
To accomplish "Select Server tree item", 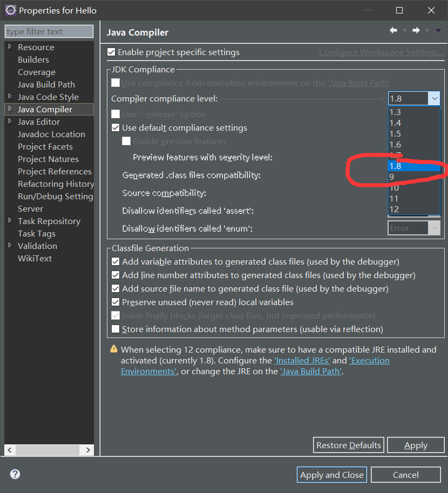I will [30, 208].
